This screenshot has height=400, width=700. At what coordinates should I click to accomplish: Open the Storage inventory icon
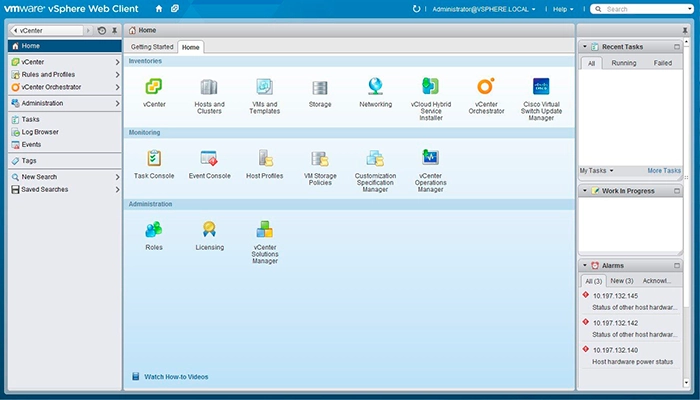(x=320, y=88)
